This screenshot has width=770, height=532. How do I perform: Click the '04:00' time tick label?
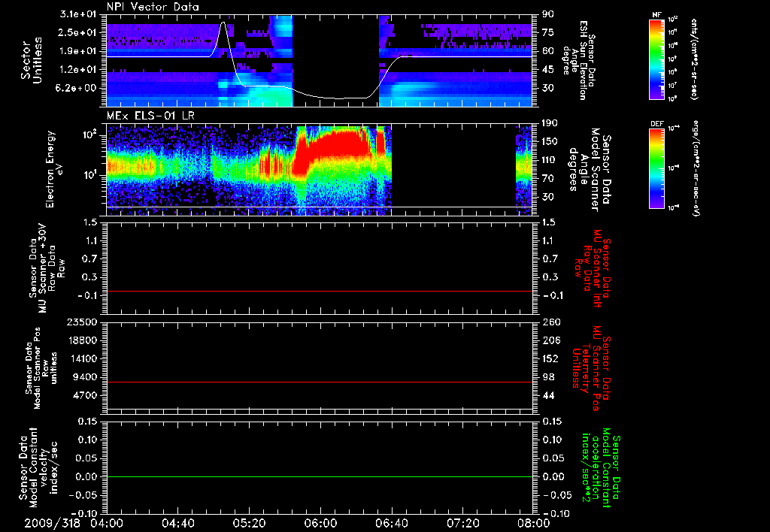pos(106,523)
